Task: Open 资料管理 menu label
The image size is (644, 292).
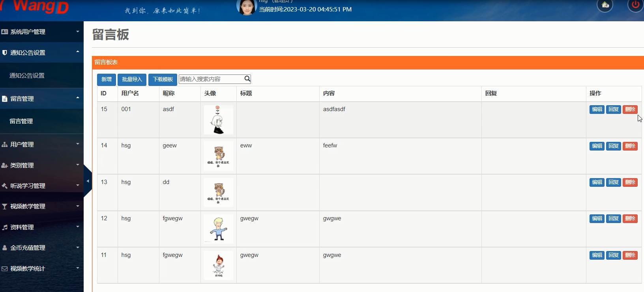Action: [22, 227]
